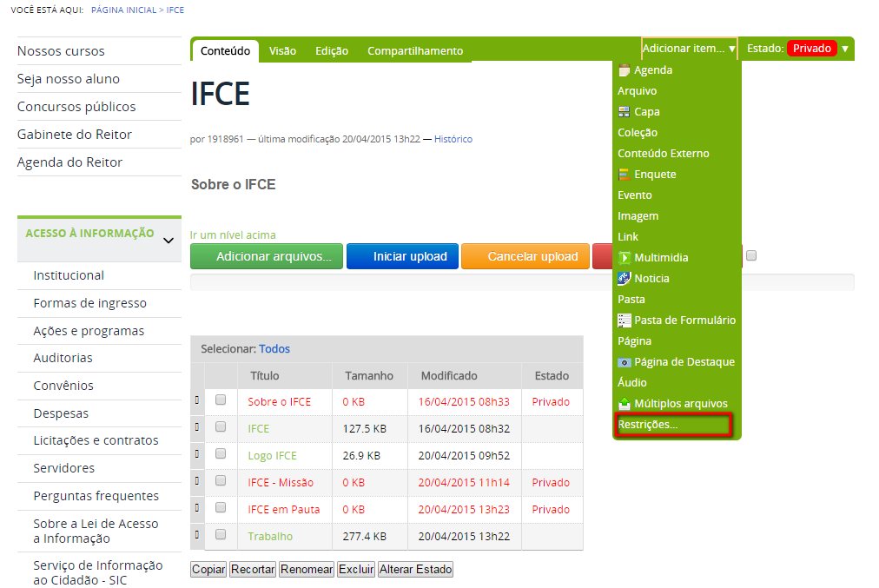Pick Conteúdo Externo from the menu

coord(664,154)
